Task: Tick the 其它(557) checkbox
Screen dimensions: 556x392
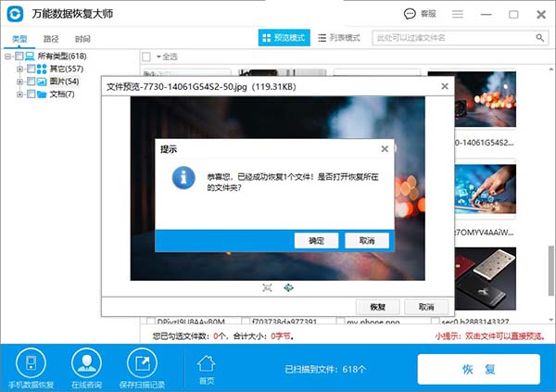Action: coord(31,70)
